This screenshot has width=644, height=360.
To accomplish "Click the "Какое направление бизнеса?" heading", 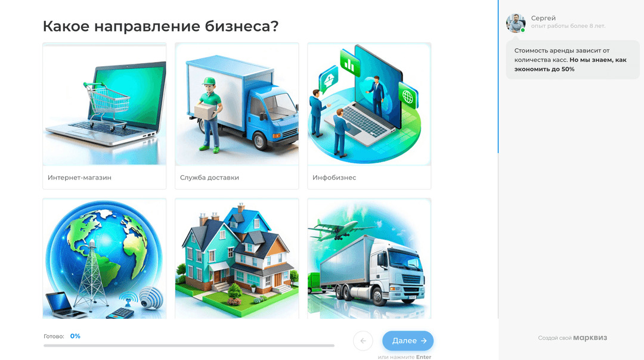I will [160, 27].
